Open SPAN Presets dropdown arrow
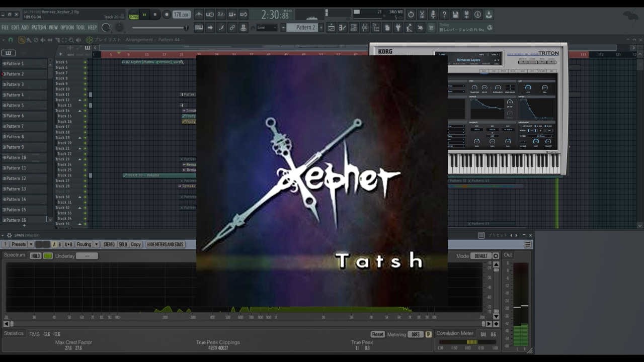Viewport: 644px width, 362px height. 31,244
